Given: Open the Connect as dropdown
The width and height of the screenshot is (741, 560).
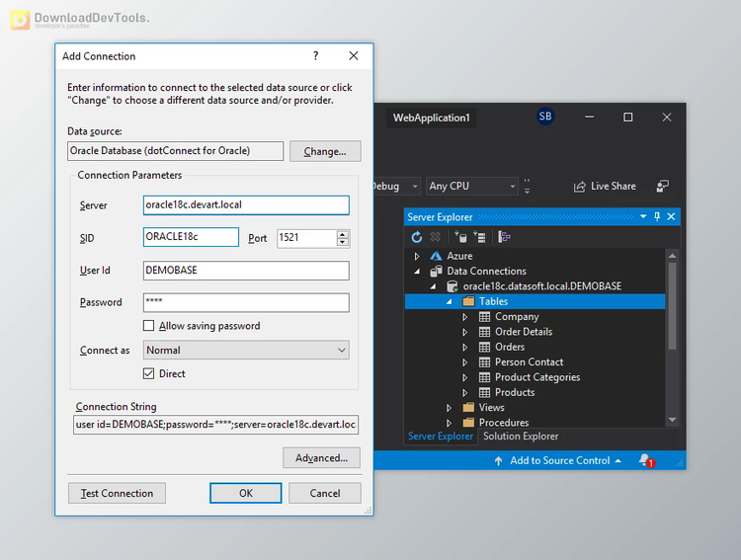Looking at the screenshot, I should click(x=246, y=351).
